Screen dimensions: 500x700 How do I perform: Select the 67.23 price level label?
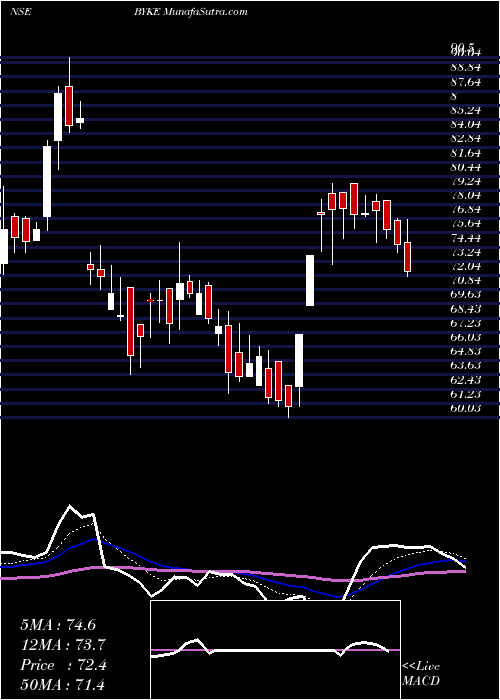click(466, 323)
